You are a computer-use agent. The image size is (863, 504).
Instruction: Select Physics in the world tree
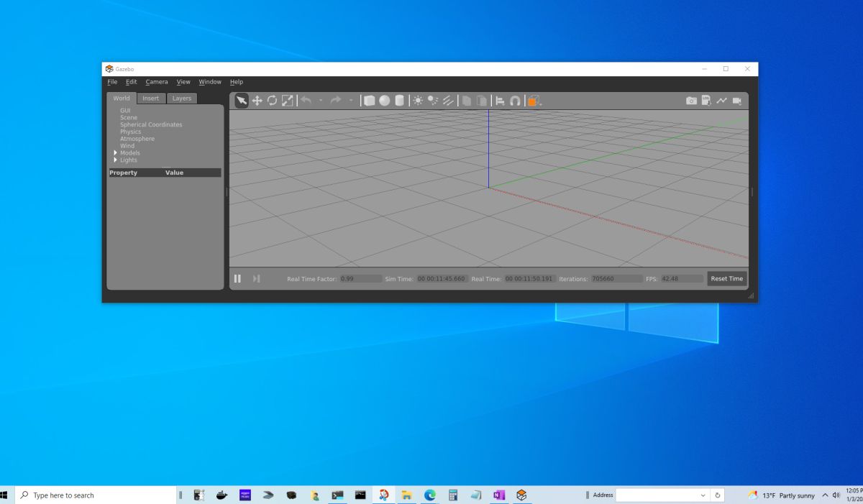click(131, 132)
